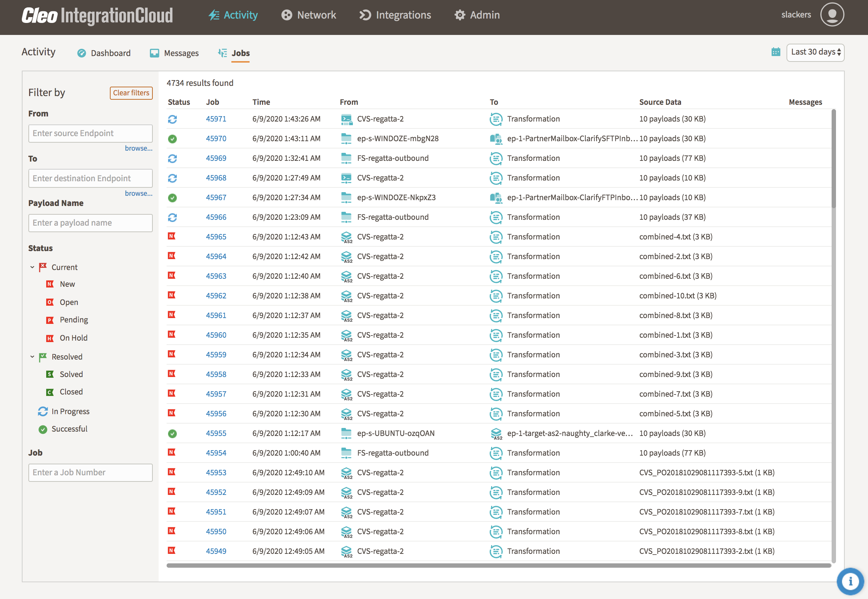Open job 45971 link

[x=216, y=119]
